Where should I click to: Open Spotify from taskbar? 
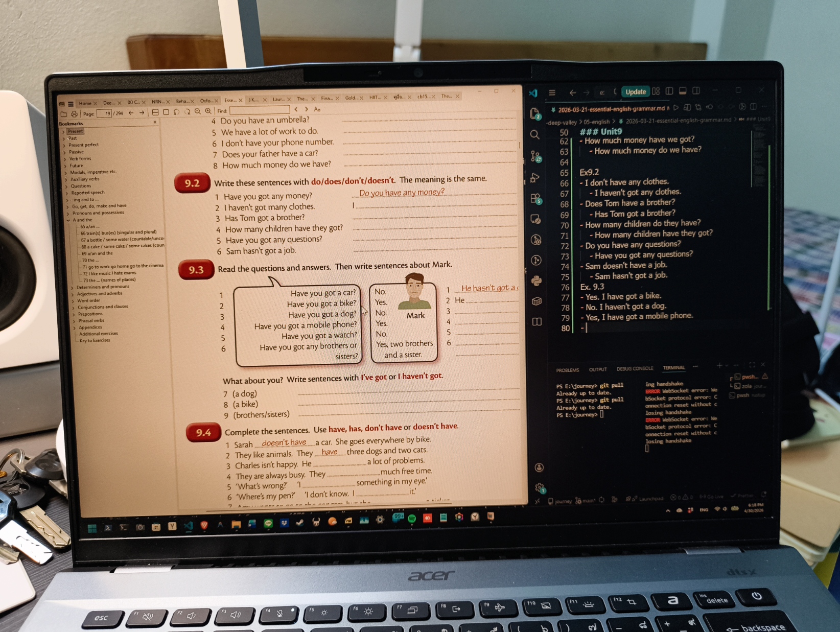tap(412, 519)
